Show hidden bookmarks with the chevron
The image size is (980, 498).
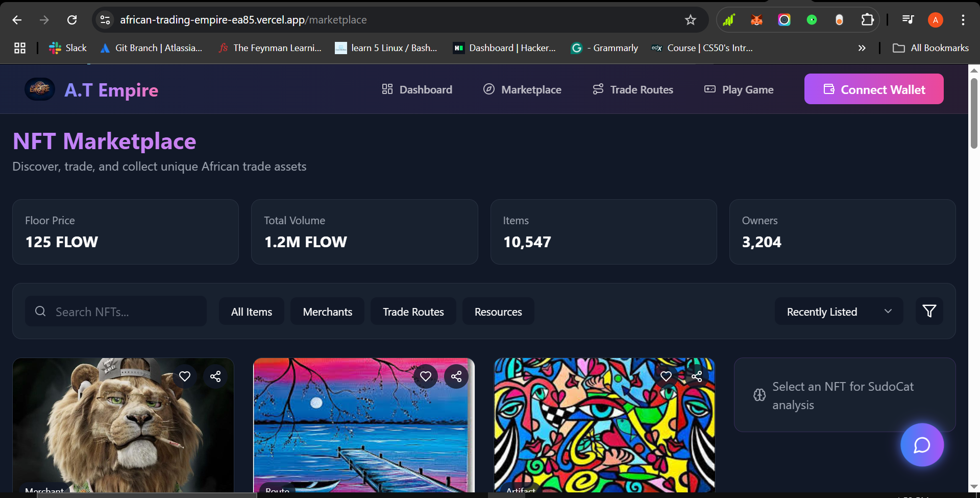[862, 48]
